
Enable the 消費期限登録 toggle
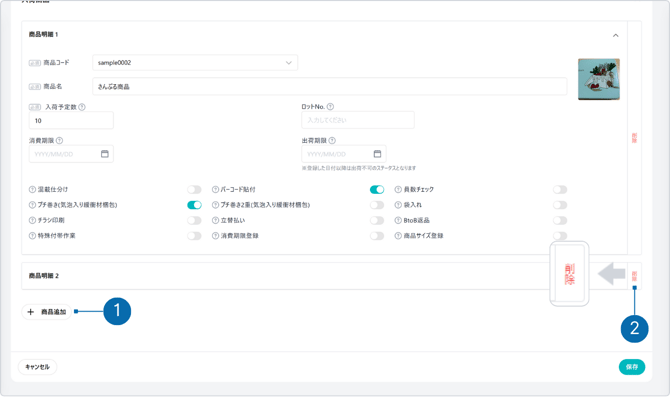pos(377,236)
